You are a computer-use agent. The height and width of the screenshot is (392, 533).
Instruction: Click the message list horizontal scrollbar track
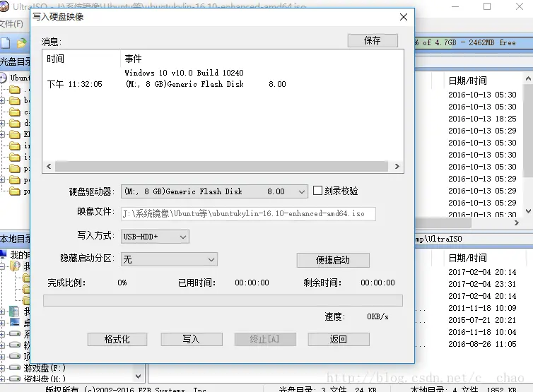(221, 167)
